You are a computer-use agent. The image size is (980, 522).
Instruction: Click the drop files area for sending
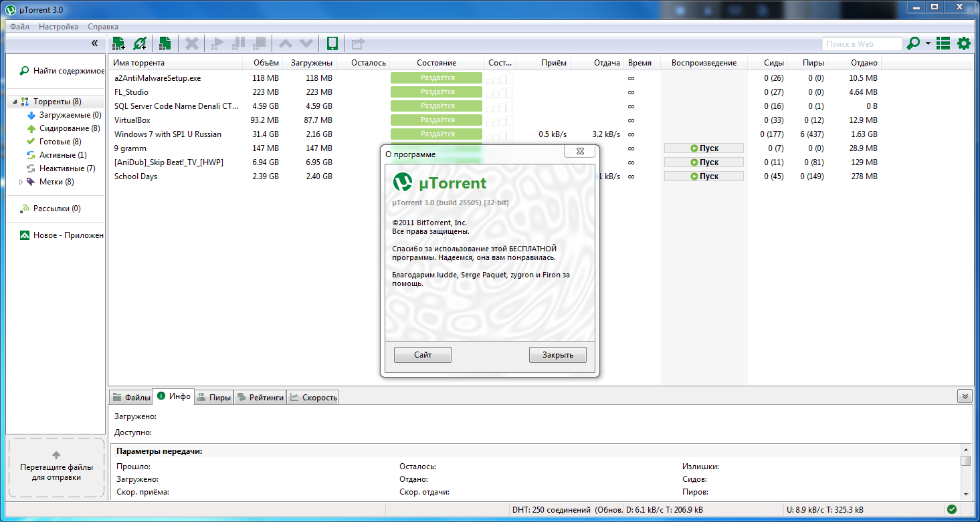tap(57, 468)
